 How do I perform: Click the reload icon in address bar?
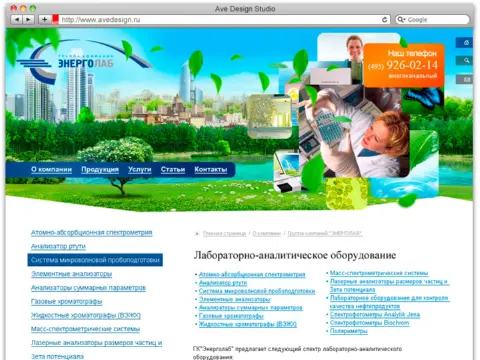click(x=384, y=20)
